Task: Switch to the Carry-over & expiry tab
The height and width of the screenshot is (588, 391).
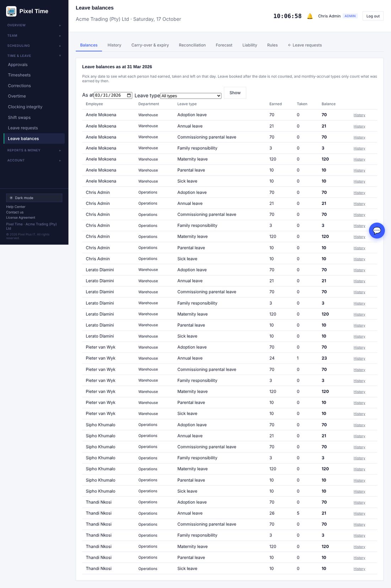Action: [150, 45]
